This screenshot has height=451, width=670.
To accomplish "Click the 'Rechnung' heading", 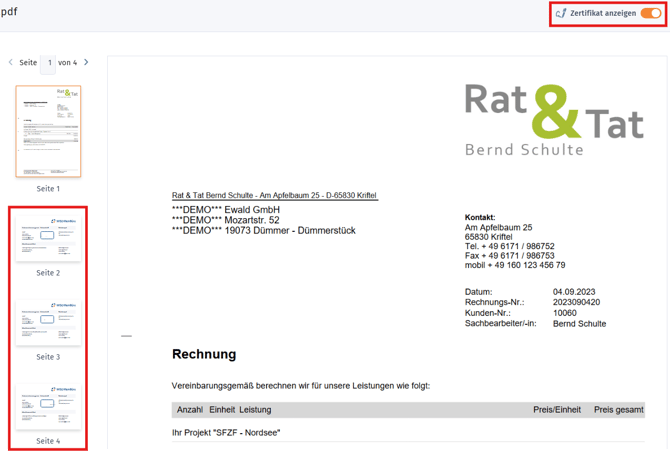I will [x=204, y=354].
